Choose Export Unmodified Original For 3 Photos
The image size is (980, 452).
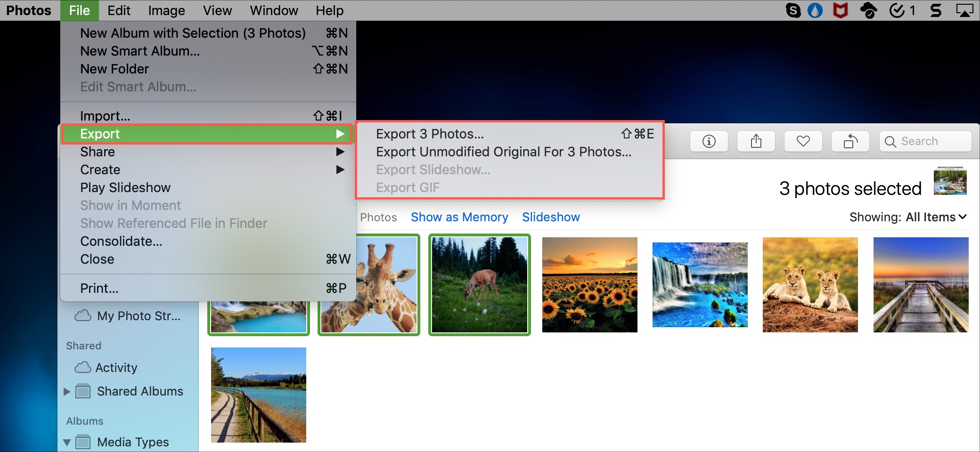click(x=510, y=152)
